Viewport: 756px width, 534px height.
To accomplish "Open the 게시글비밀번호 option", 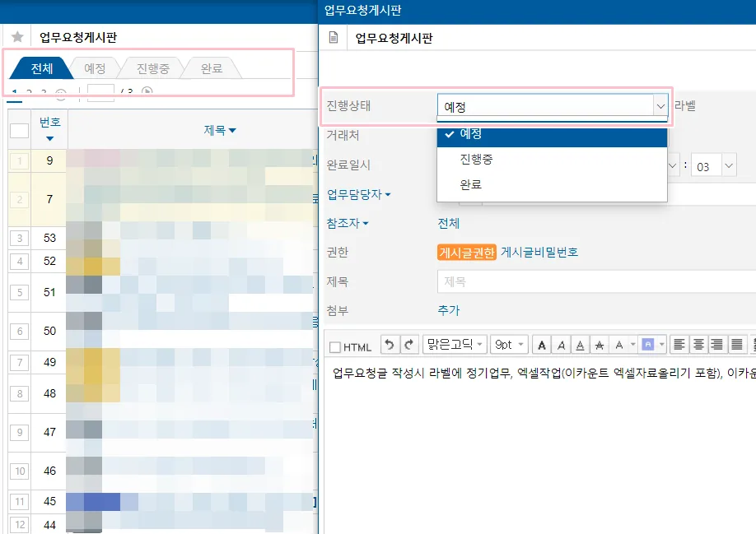I will coord(539,253).
